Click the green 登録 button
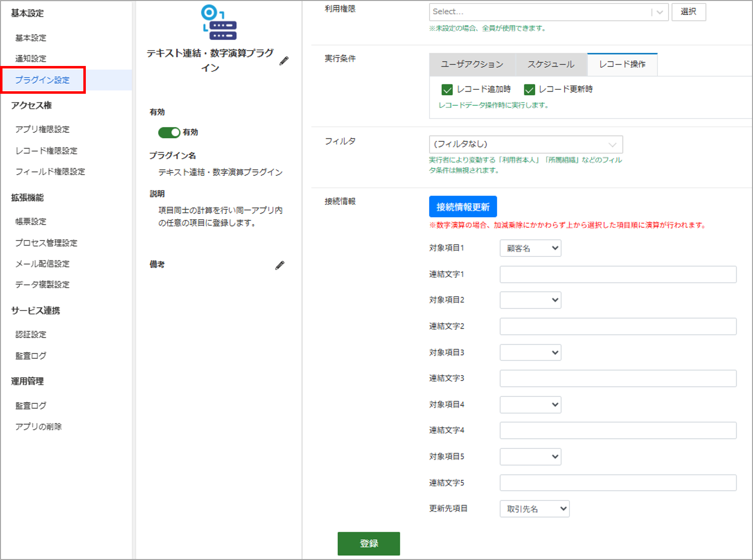The height and width of the screenshot is (560, 753). pos(369,544)
